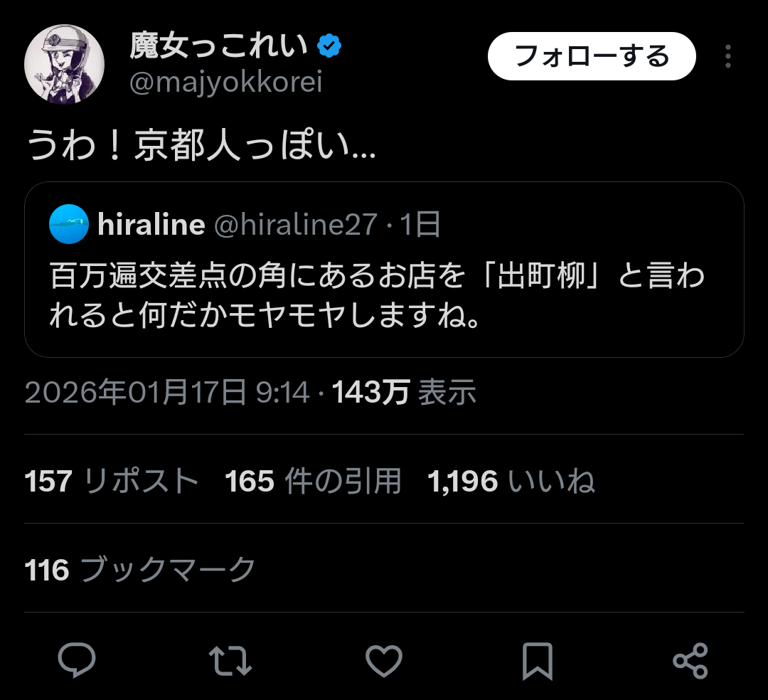768x700 pixels.
Task: Open 魔女っこれい's profile avatar
Action: pos(65,65)
